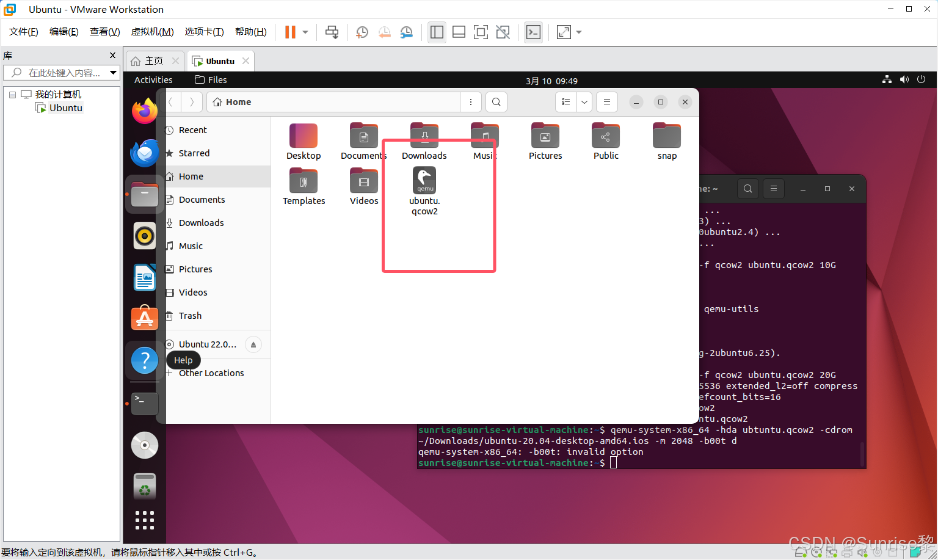The height and width of the screenshot is (560, 938).
Task: Toggle Unity mode toolbar icon
Action: pos(503,32)
